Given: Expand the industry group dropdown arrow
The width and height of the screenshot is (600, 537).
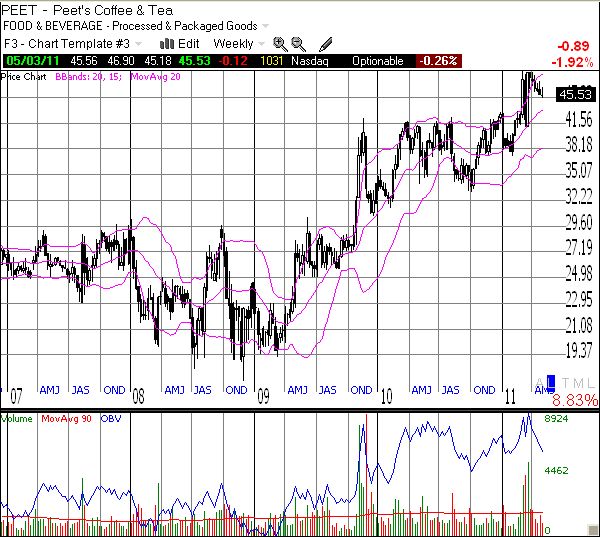Looking at the screenshot, I should pyautogui.click(x=265, y=26).
